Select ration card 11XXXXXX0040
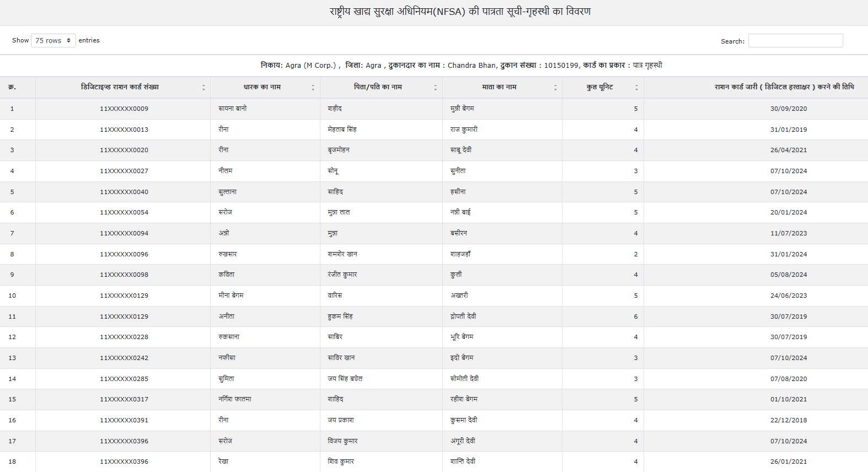The width and height of the screenshot is (868, 472). [x=124, y=192]
